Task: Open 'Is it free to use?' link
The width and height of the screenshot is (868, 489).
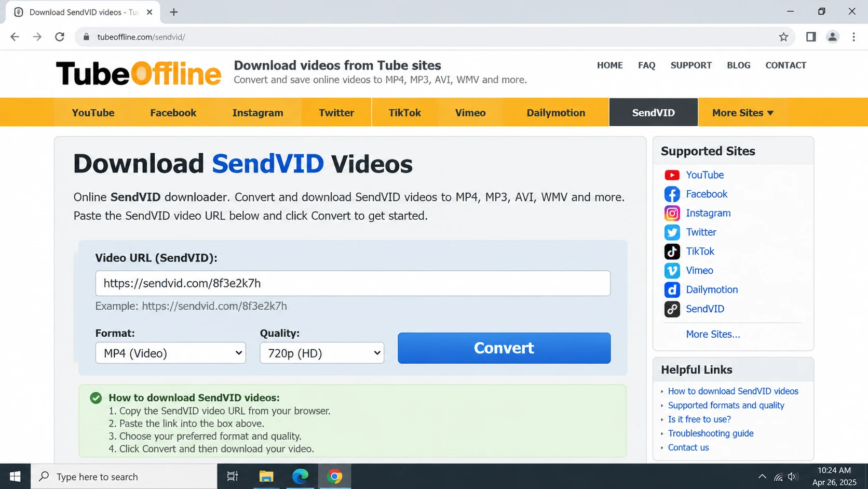Action: tap(699, 419)
